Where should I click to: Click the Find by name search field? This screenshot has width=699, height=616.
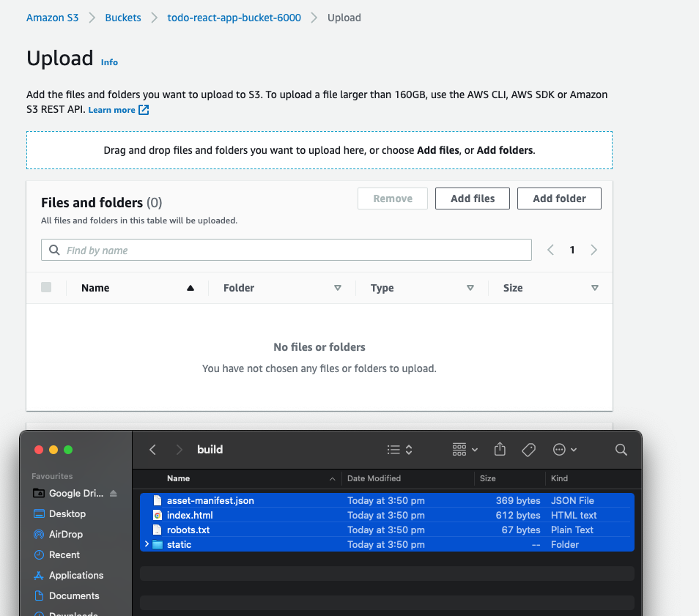tap(286, 250)
